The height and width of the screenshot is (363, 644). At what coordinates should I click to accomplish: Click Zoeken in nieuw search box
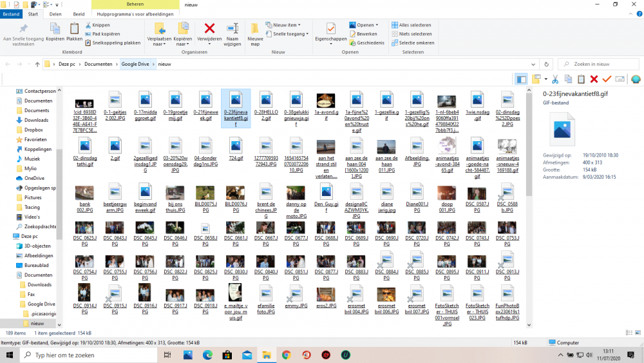[598, 64]
